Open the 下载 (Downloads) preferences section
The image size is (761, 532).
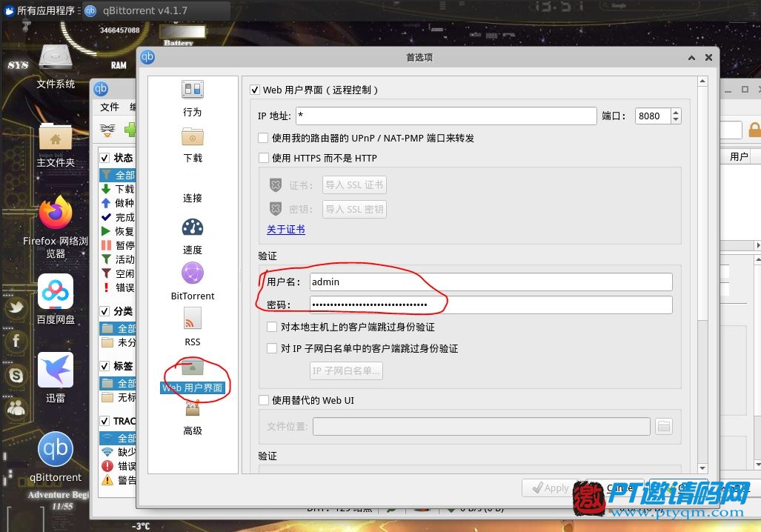pyautogui.click(x=193, y=144)
